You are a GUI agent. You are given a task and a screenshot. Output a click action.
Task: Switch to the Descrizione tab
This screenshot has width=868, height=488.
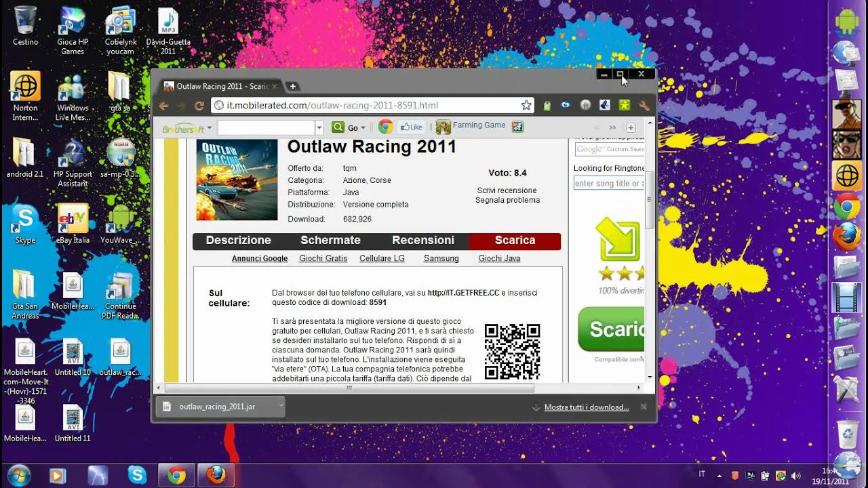(238, 241)
